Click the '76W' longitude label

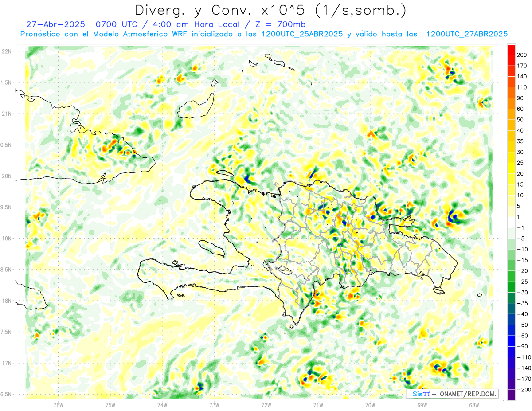coord(58,404)
